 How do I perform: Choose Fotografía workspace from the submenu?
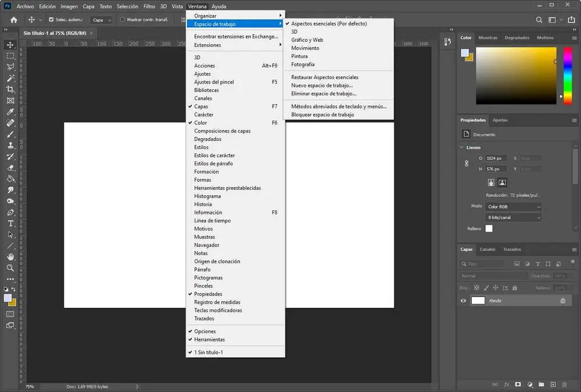coord(303,64)
